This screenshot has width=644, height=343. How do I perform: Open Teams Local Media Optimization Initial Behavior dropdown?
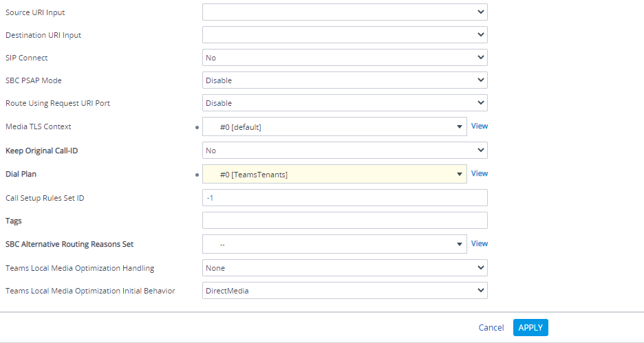pos(345,290)
